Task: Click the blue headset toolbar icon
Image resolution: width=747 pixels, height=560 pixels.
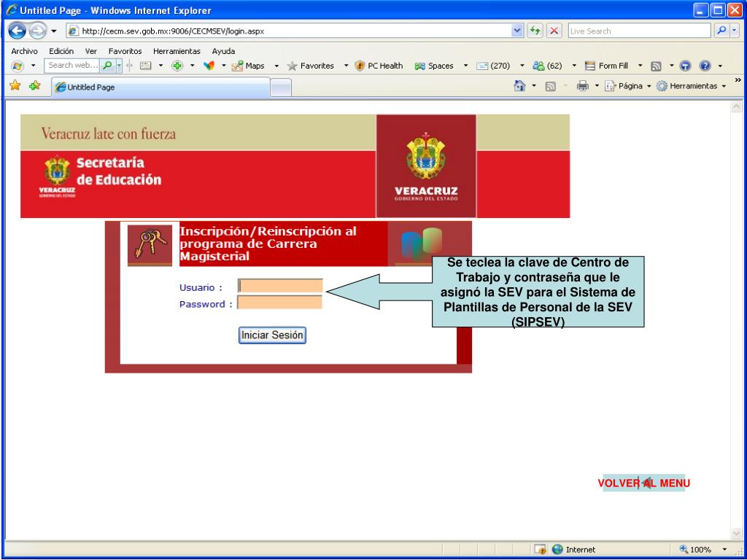Action: pos(685,66)
